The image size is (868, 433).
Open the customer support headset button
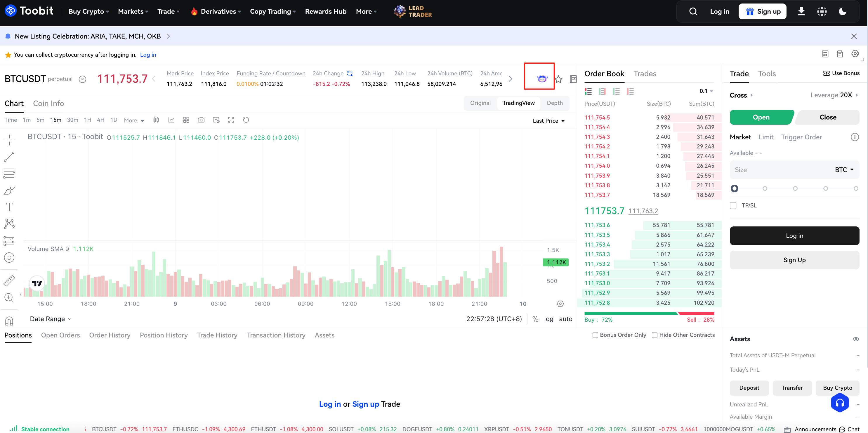[839, 403]
